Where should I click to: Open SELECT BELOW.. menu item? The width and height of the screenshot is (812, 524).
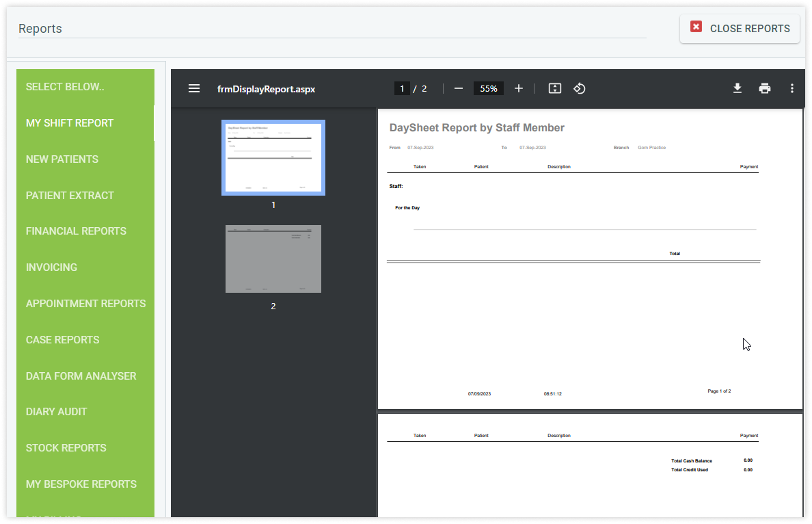85,87
